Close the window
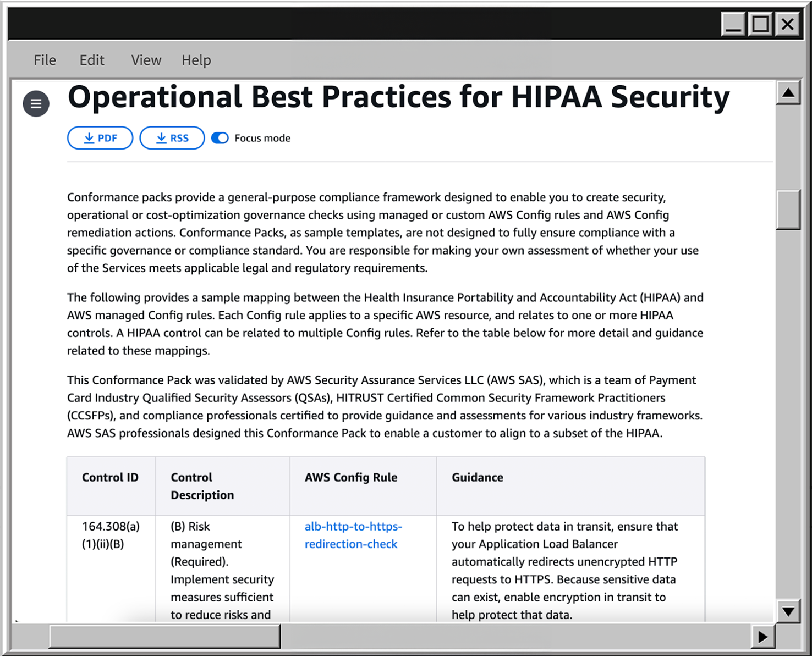Image resolution: width=812 pixels, height=657 pixels. coord(788,24)
